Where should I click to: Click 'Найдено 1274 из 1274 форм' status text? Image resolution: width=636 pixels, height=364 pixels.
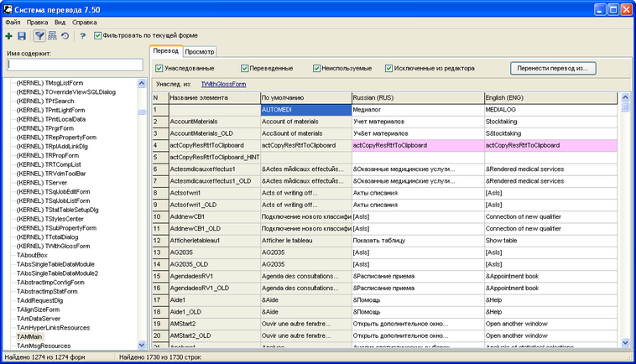44,357
